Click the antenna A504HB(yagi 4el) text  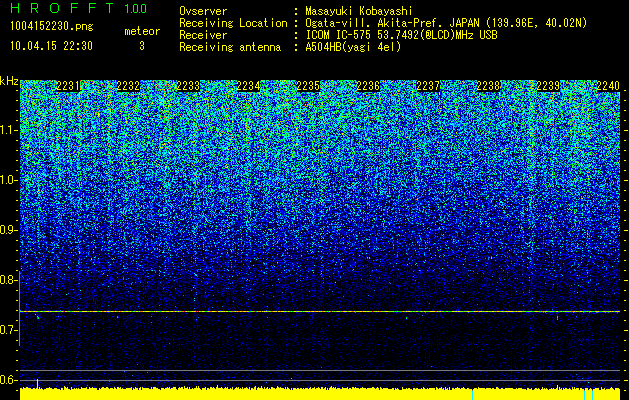coord(353,47)
